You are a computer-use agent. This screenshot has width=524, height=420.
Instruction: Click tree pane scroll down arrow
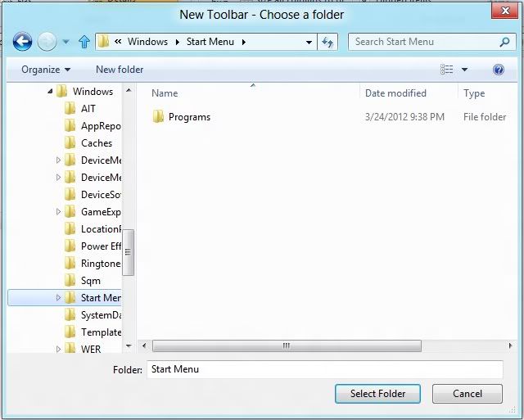point(129,345)
